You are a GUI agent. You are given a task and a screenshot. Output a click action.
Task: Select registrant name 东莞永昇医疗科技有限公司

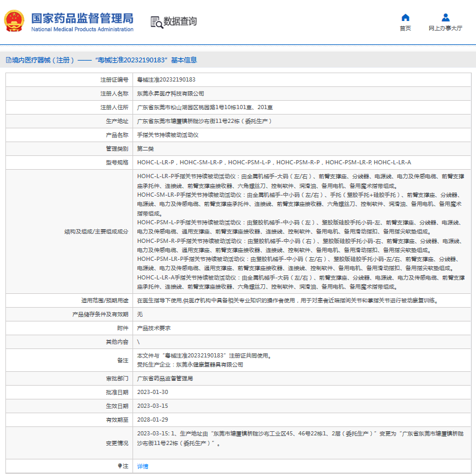pyautogui.click(x=170, y=94)
